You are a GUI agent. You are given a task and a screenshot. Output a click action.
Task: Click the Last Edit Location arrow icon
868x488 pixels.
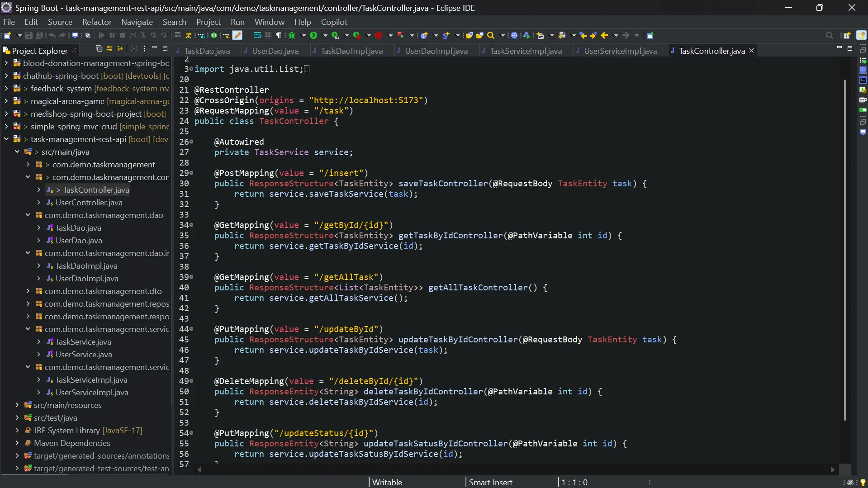pos(583,35)
